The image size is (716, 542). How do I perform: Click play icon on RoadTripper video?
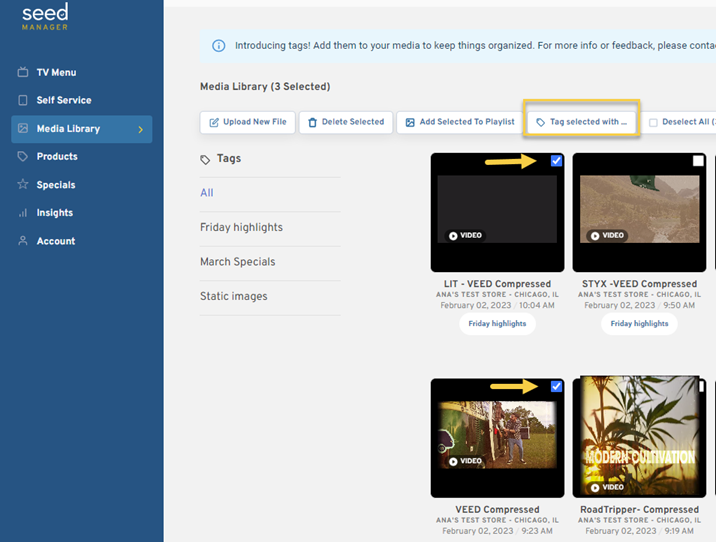595,488
